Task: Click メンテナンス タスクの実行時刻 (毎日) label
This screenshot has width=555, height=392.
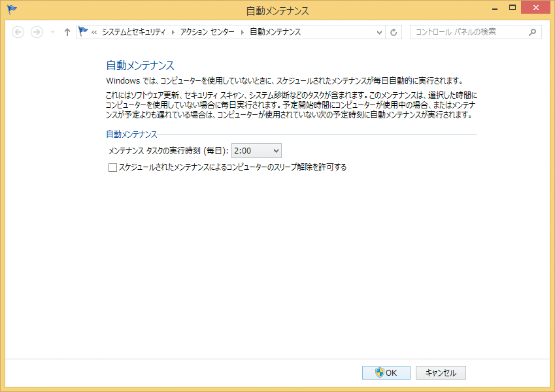Action: [x=168, y=151]
